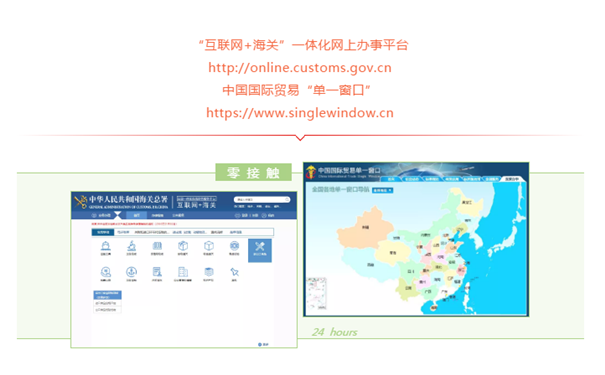Select the dark blue first category tab

103,232
